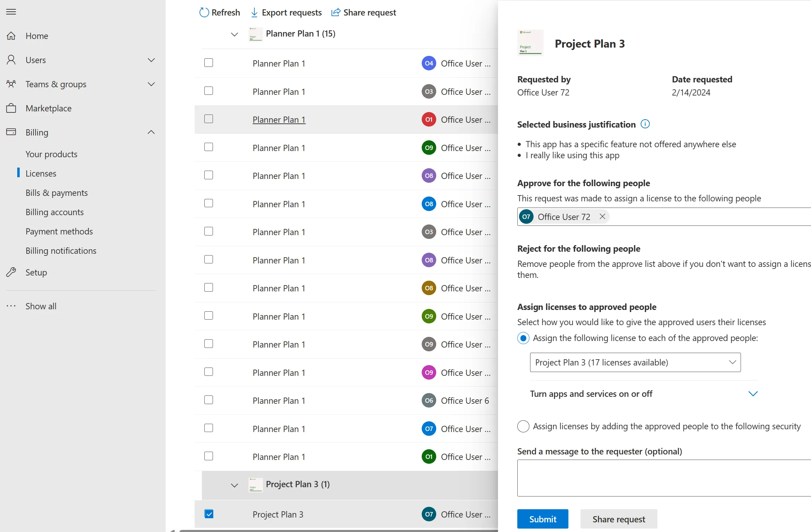Viewport: 811px width, 532px height.
Task: Click the Project Plan 3 group product icon
Action: tap(255, 485)
